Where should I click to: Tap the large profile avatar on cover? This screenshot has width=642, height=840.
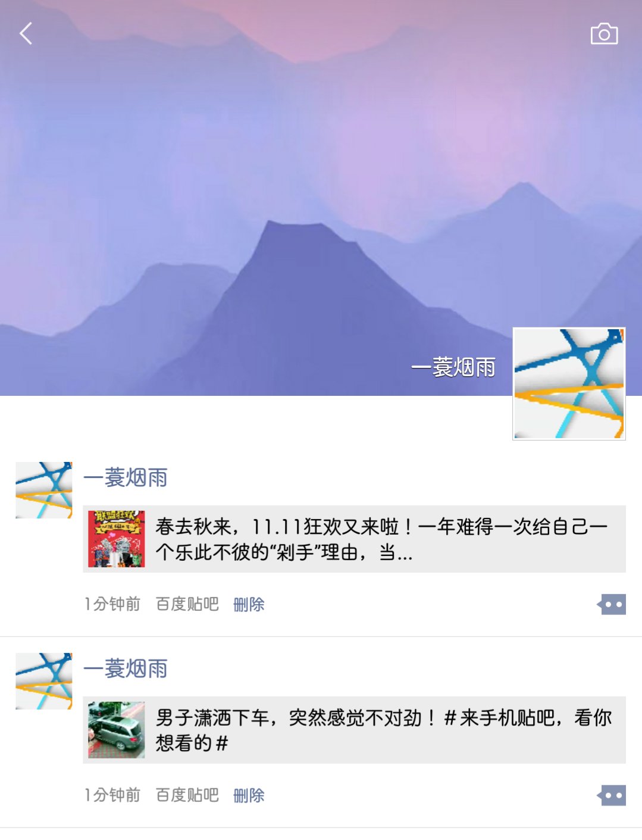(x=569, y=383)
